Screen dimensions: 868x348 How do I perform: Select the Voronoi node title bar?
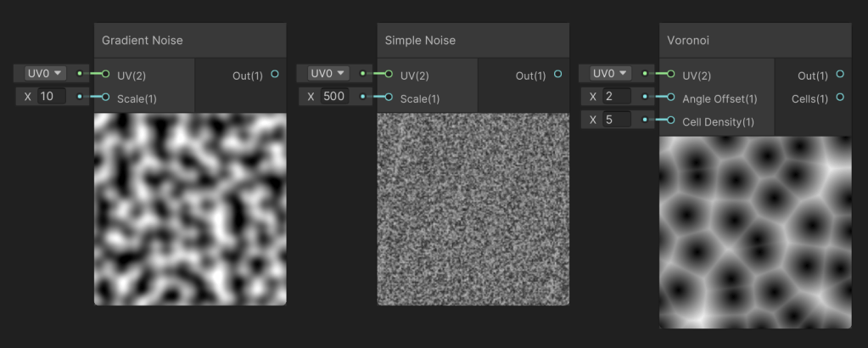pos(755,40)
